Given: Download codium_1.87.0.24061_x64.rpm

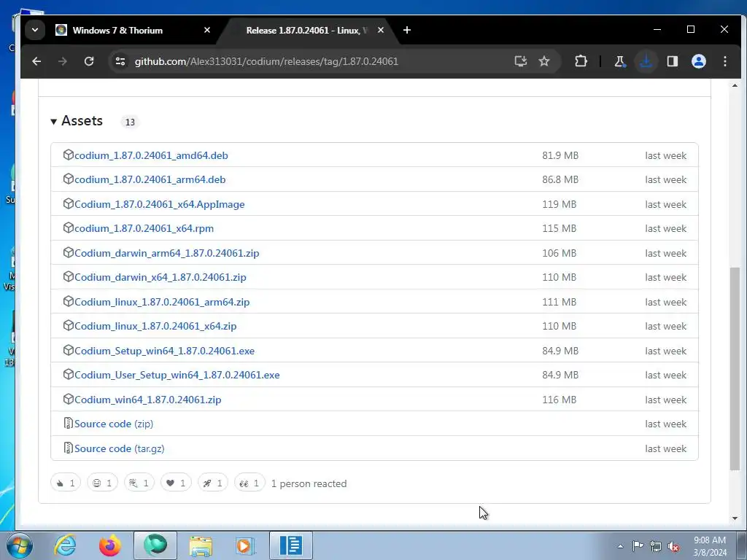Looking at the screenshot, I should (x=144, y=228).
